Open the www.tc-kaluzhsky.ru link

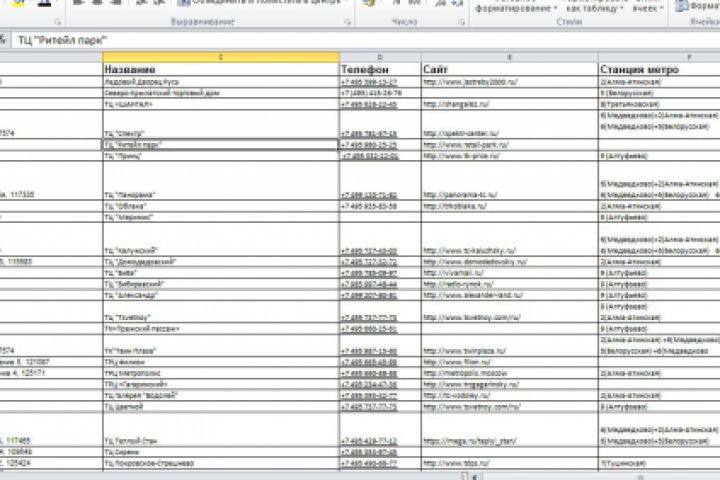pos(469,251)
